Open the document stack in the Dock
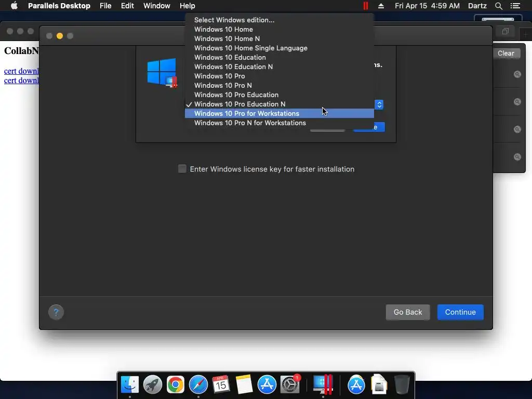 [379, 385]
